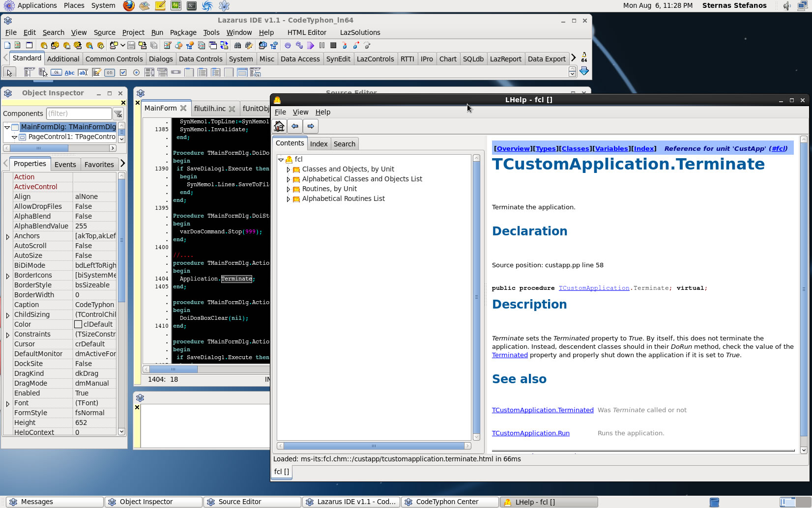Toggle the Pause debugger button

322,45
